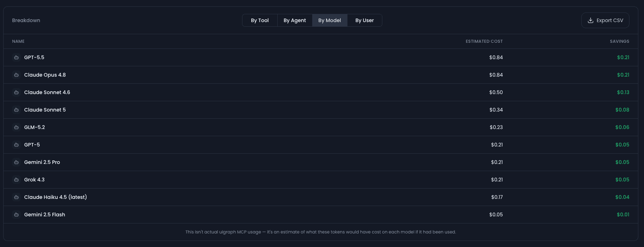This screenshot has height=247, width=644.
Task: Click the $0.05 cost for Gemini 2.5 Flash
Action: [x=496, y=215]
